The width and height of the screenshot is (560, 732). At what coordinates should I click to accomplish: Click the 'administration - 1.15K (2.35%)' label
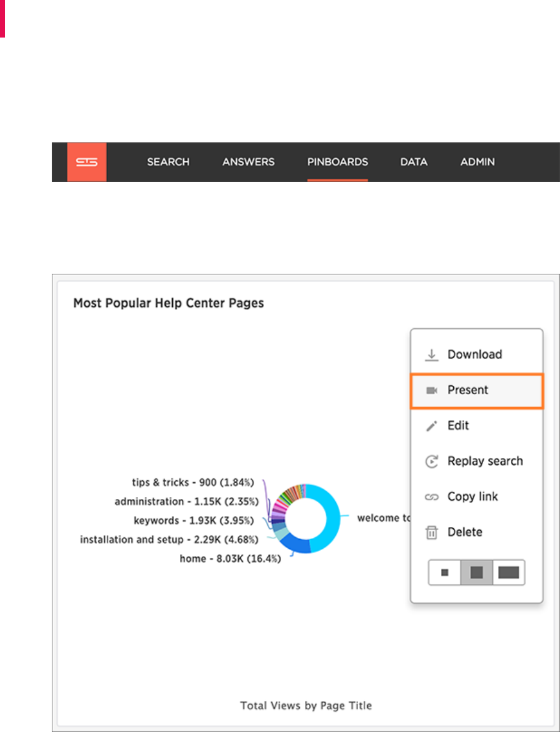coord(186,502)
